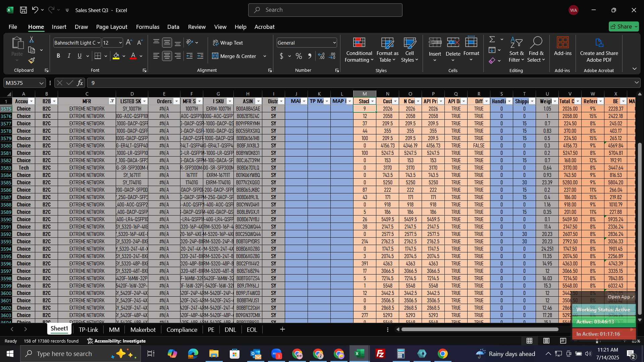Add a new sheet with plus icon
Screen dimensions: 644x362
pyautogui.click(x=282, y=329)
